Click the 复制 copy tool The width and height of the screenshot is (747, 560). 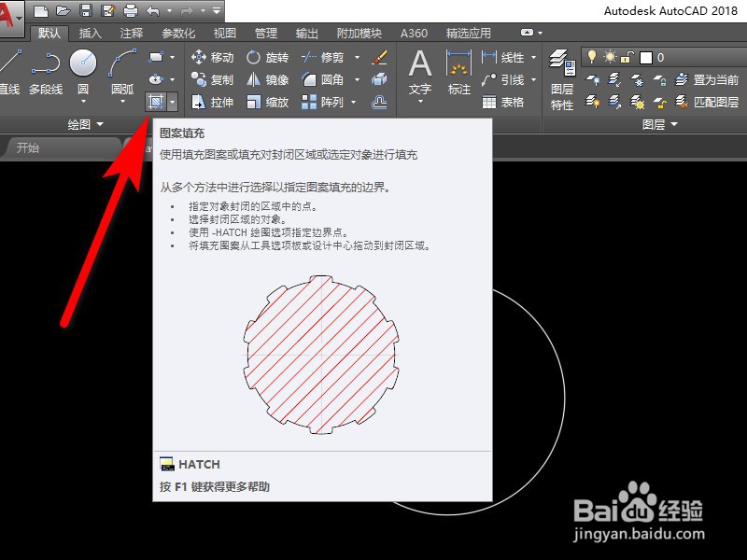point(212,79)
